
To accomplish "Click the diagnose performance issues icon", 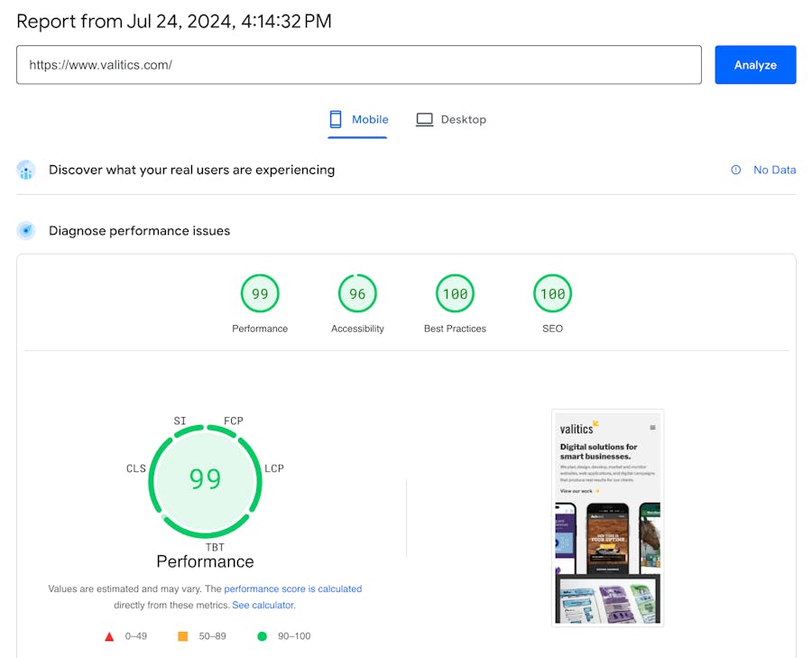I will 26,231.
